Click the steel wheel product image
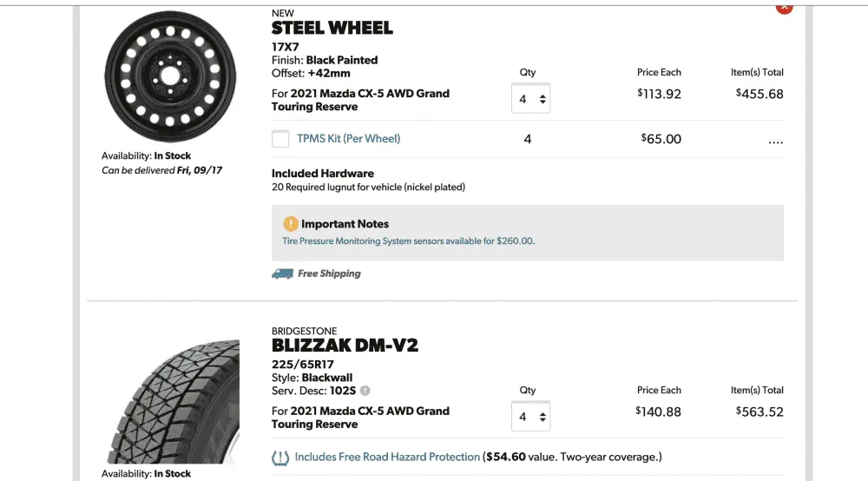Viewport: 868px width, 481px height. 170,76
